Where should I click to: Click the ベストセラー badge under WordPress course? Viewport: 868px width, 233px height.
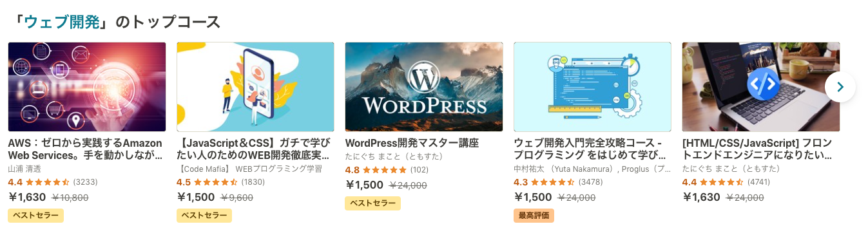click(x=373, y=203)
